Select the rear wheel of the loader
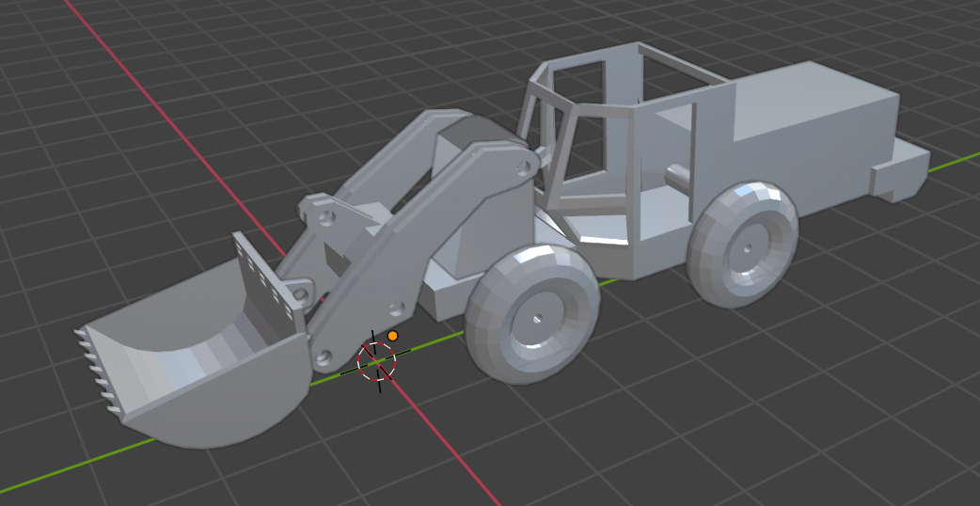This screenshot has height=506, width=980. click(743, 245)
